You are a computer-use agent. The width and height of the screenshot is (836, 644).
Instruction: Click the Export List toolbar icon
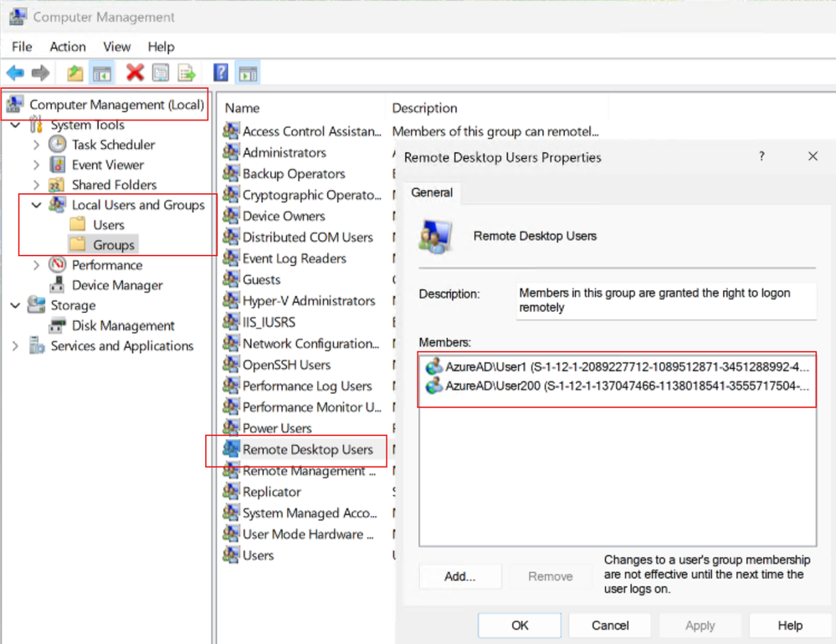coord(187,73)
